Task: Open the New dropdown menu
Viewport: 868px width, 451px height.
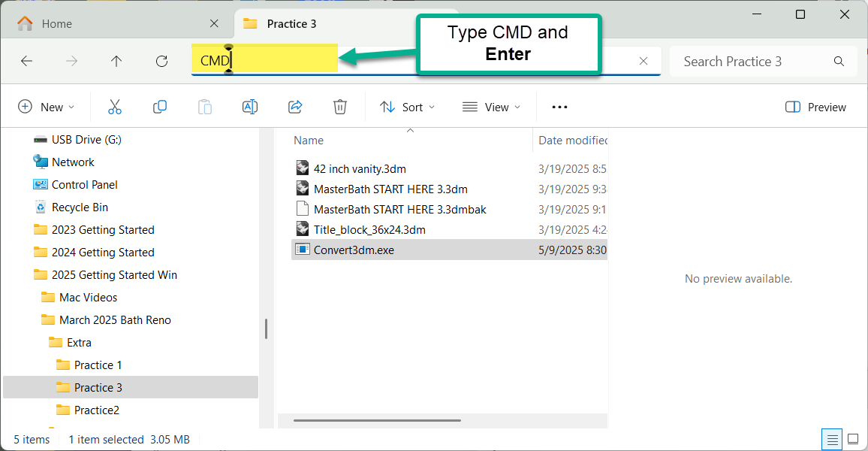Action: (47, 107)
